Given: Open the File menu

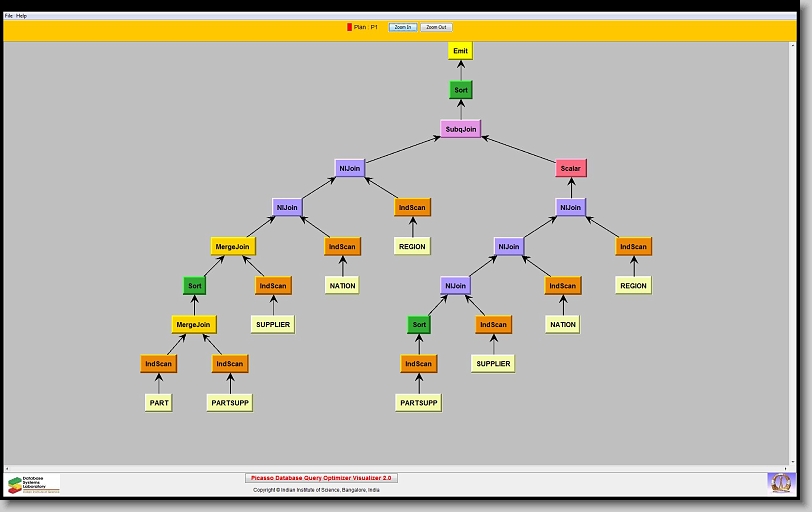Looking at the screenshot, I should (9, 16).
